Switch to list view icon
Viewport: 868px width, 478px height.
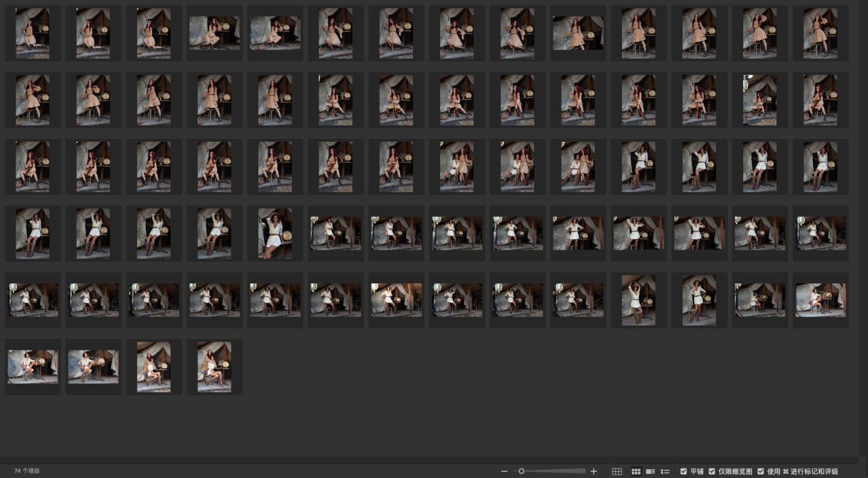665,471
